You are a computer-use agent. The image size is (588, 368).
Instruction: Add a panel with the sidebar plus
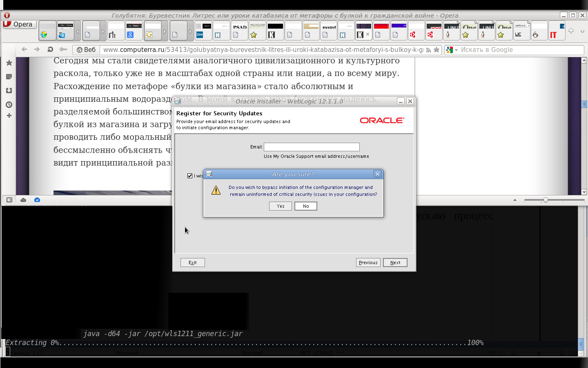click(x=9, y=116)
